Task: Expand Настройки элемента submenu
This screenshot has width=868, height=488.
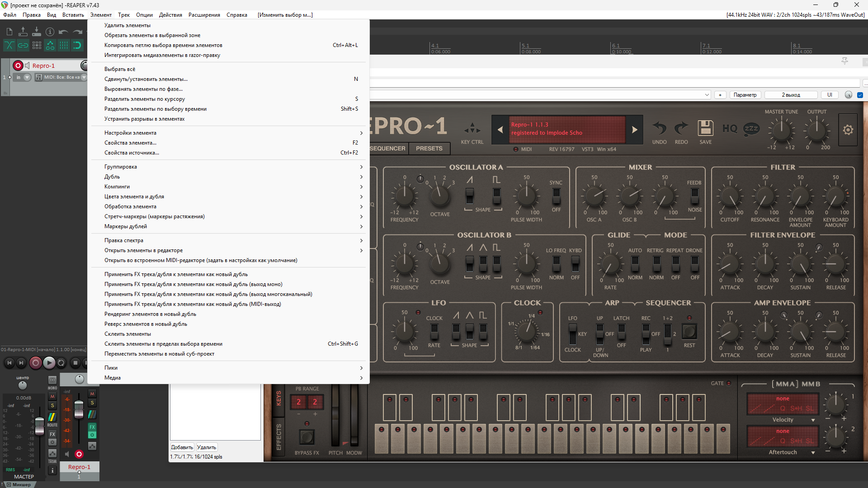Action: click(x=228, y=133)
